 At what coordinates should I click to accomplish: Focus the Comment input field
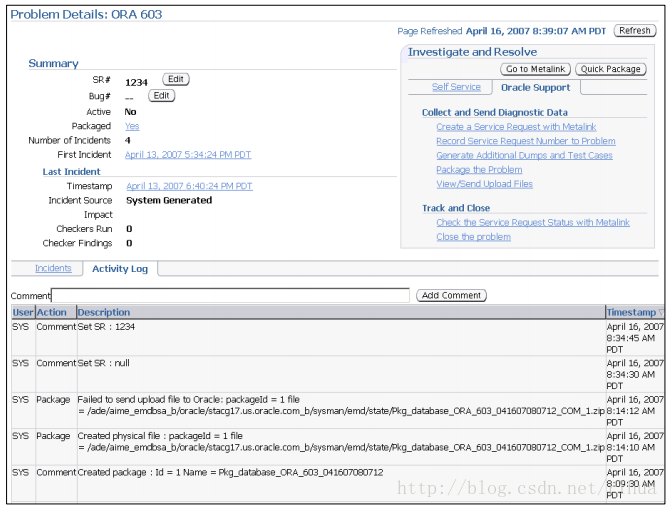pos(230,295)
